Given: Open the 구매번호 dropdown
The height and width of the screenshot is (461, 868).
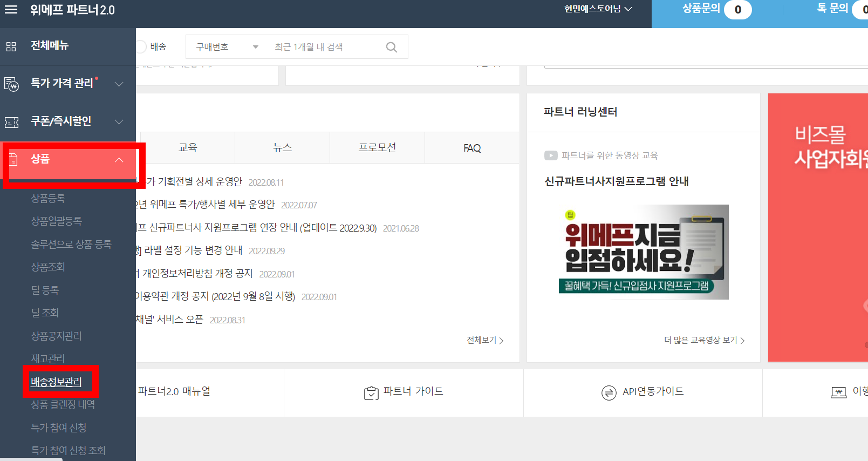Looking at the screenshot, I should point(227,47).
